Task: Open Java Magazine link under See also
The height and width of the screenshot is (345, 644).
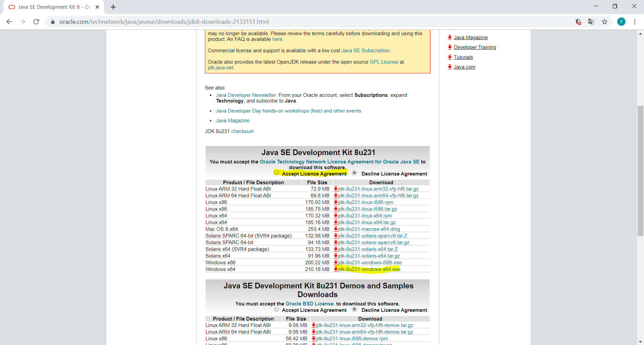Action: pyautogui.click(x=233, y=121)
